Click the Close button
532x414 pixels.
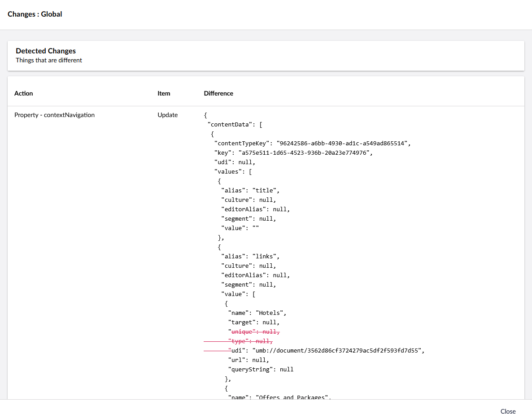(x=508, y=411)
